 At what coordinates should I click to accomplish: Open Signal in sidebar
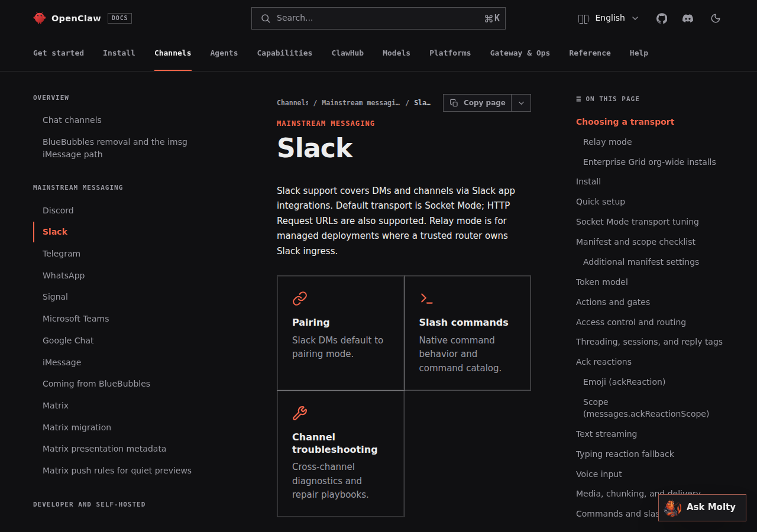55,297
